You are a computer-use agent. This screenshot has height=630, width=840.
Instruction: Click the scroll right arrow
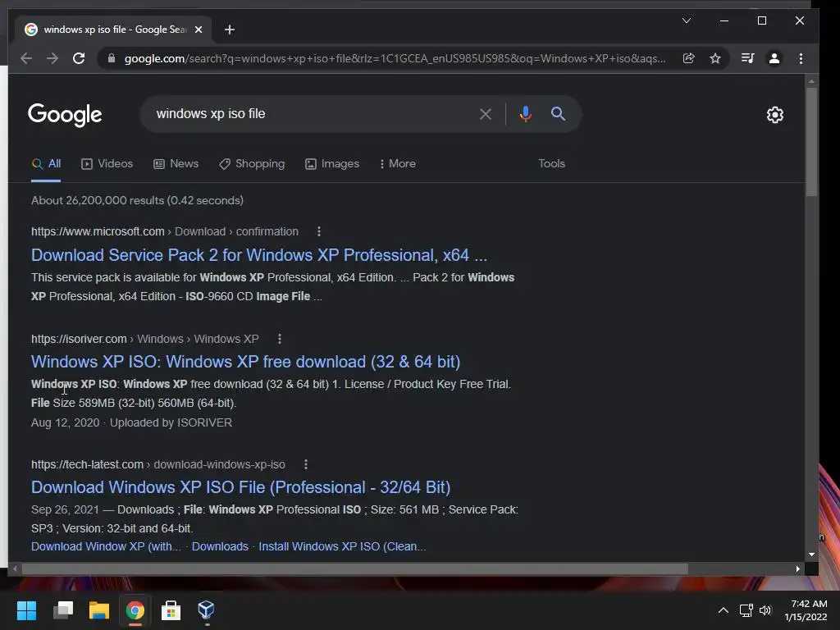798,569
